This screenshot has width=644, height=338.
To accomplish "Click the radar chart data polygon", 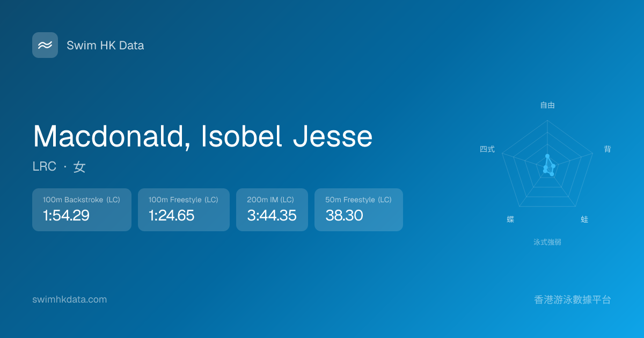I will 548,166.
